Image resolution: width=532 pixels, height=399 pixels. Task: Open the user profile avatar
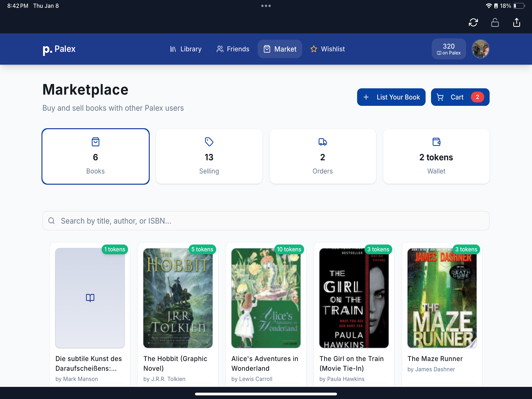click(480, 49)
